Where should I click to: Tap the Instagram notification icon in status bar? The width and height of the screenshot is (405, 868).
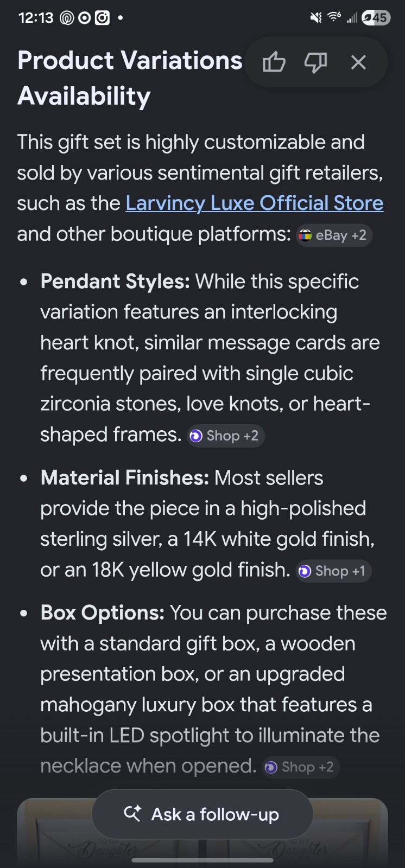[x=103, y=18]
